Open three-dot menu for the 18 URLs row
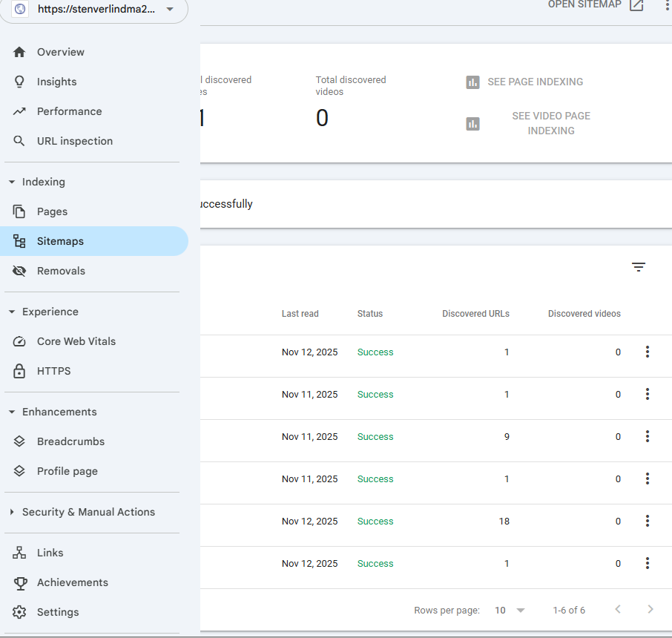 648,522
